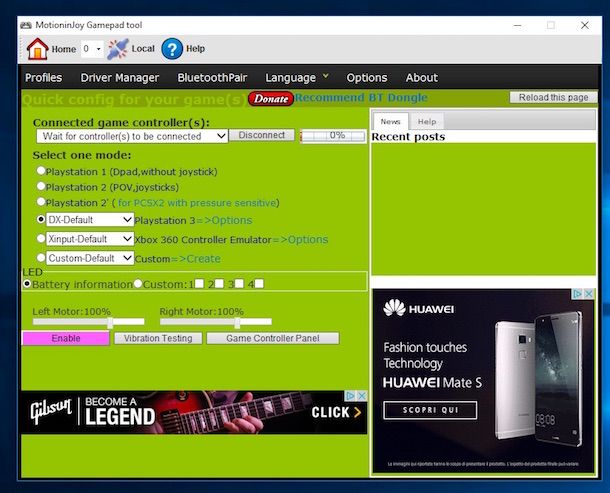Click SCOPRI QUI in Huawei ad
Image resolution: width=610 pixels, height=493 pixels.
click(430, 410)
